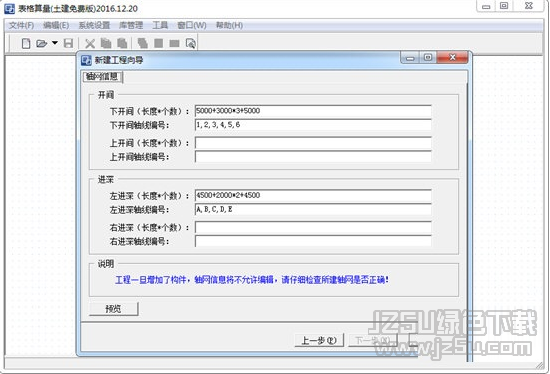Click the Save floppy disk icon
The height and width of the screenshot is (374, 550).
pyautogui.click(x=68, y=44)
